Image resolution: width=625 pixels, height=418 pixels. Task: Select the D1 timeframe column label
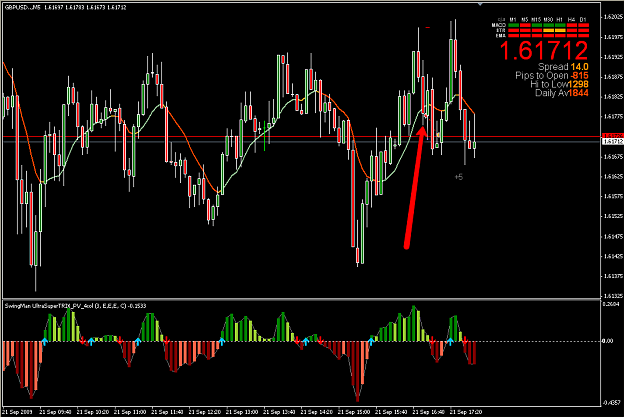583,20
